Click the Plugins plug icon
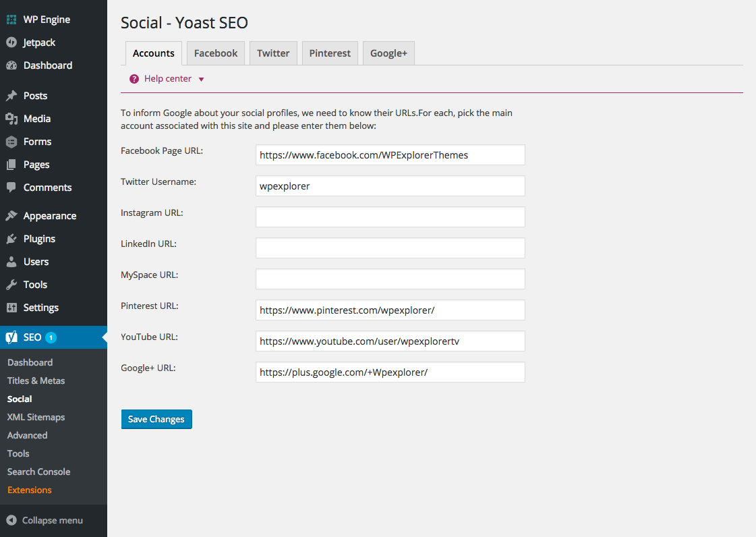Viewport: 756px width, 537px height. (x=11, y=239)
